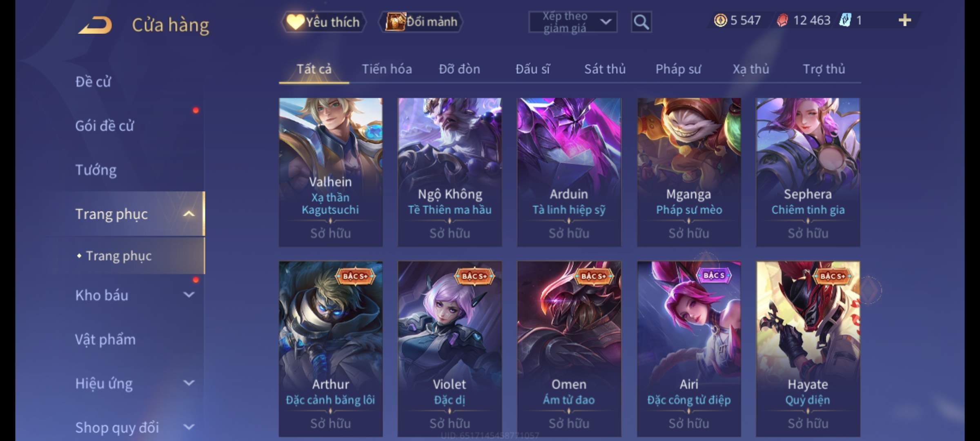
Task: Expand Shop quy đổi section
Action: 189,427
